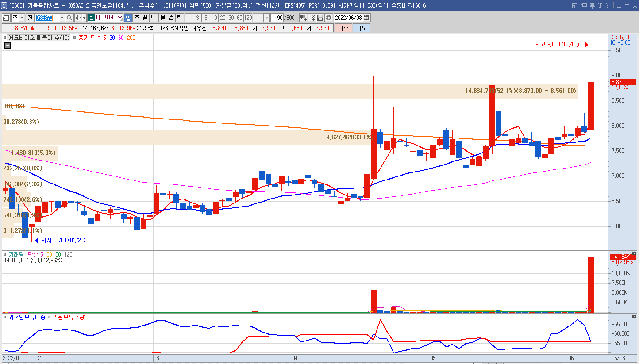This screenshot has height=364, width=639.
Task: Click the blue 20 moving average legend number
Action: point(112,38)
